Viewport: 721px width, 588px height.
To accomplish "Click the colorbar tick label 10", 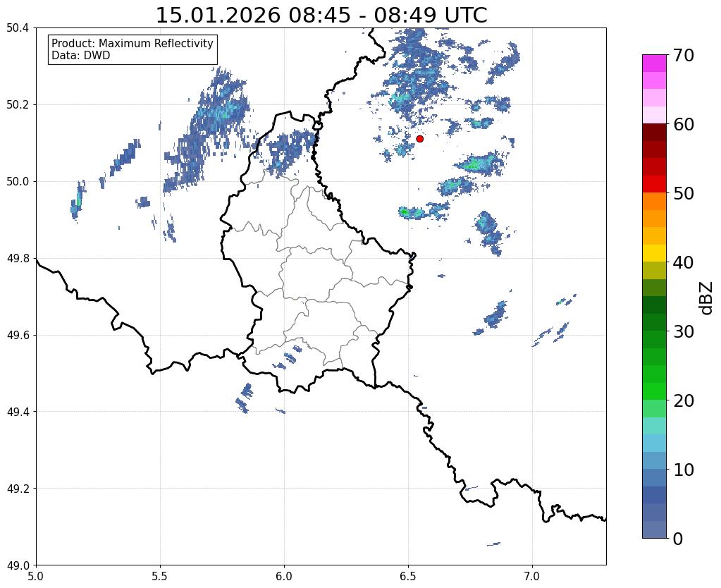I will click(x=684, y=470).
